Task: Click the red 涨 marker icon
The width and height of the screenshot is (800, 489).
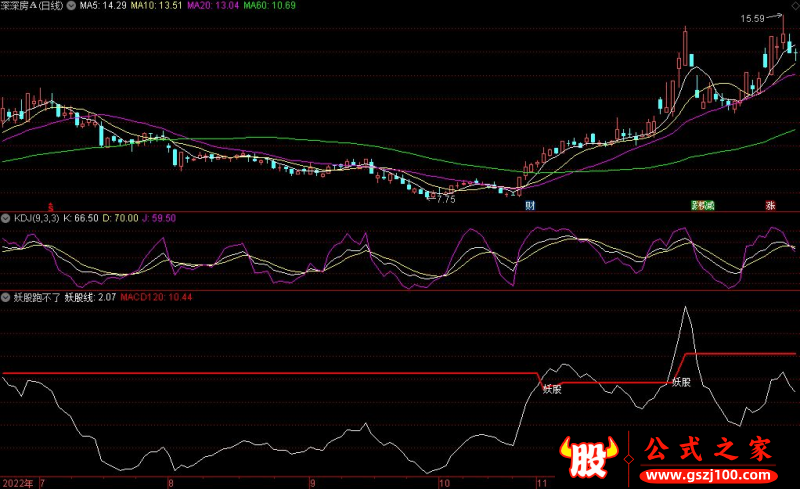Action: coord(770,206)
